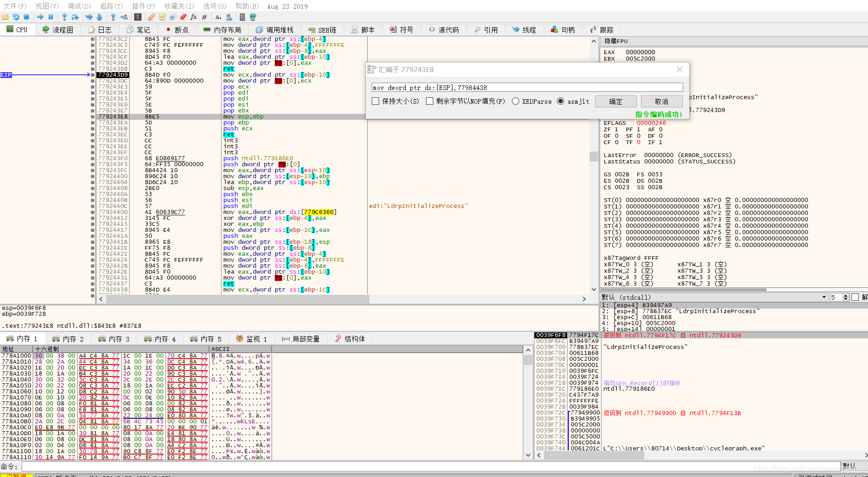The height and width of the screenshot is (477, 868).
Task: Open the 插件(P) menu
Action: pos(143,6)
